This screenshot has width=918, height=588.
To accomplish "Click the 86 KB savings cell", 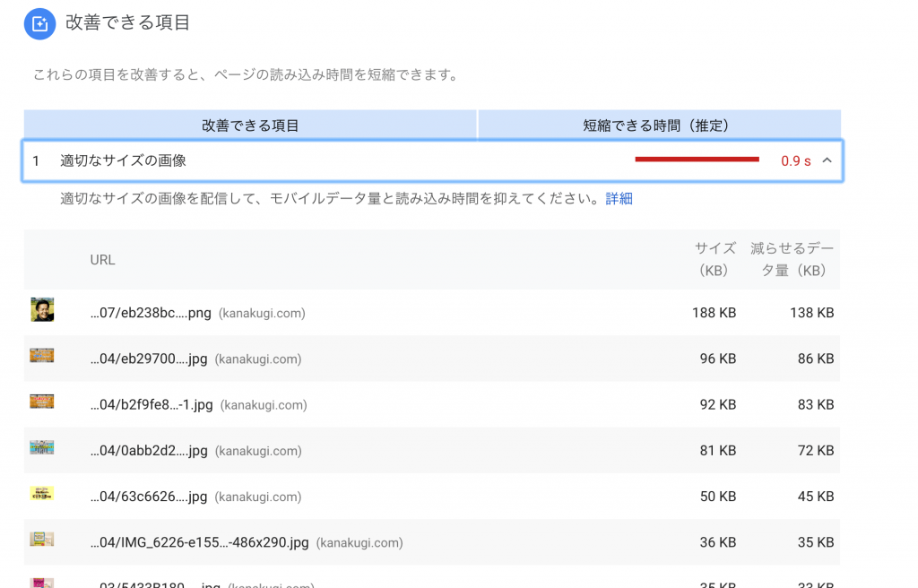I will click(x=816, y=359).
